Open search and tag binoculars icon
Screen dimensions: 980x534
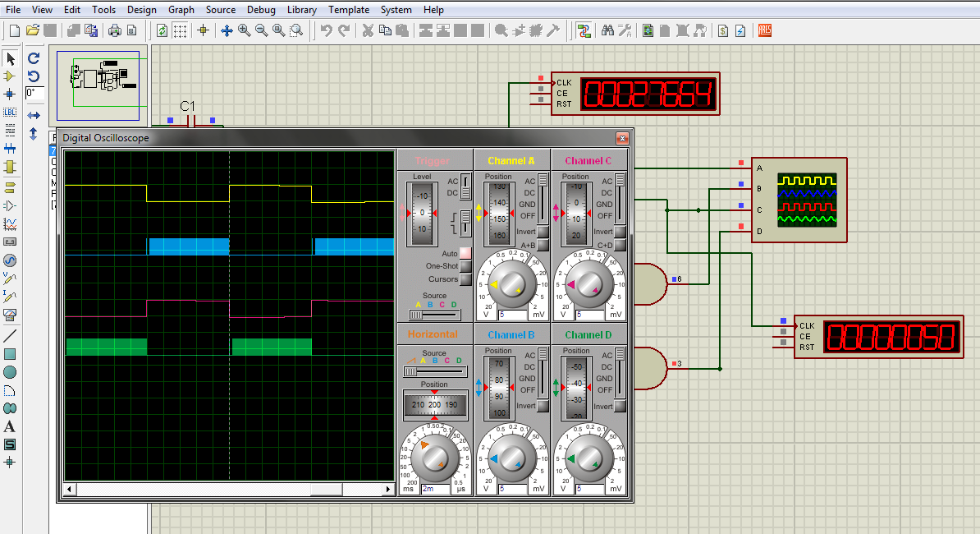(607, 30)
